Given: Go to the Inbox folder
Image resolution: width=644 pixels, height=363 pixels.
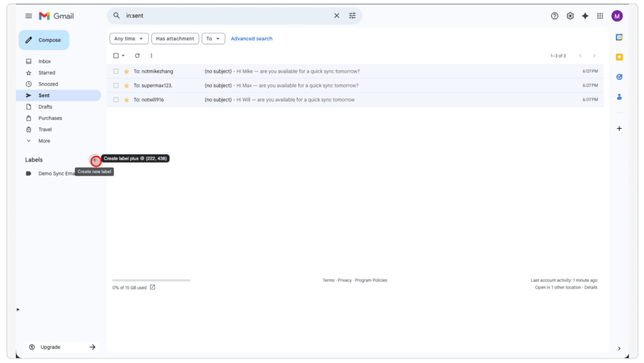Looking at the screenshot, I should click(44, 62).
